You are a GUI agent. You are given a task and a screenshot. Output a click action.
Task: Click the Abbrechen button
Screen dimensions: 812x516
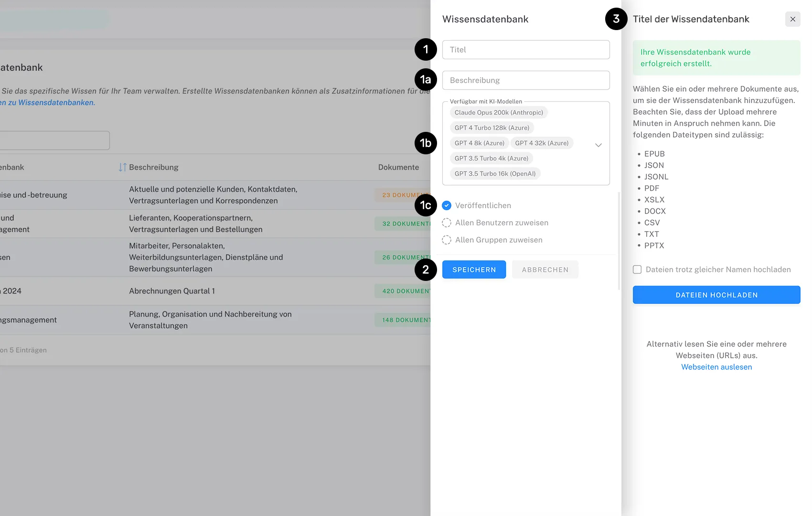tap(545, 269)
